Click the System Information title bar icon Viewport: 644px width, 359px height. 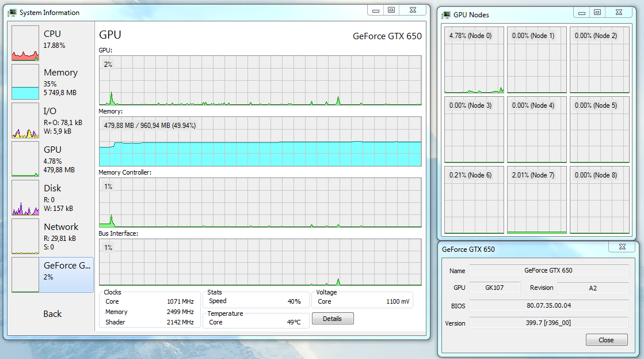(x=12, y=13)
